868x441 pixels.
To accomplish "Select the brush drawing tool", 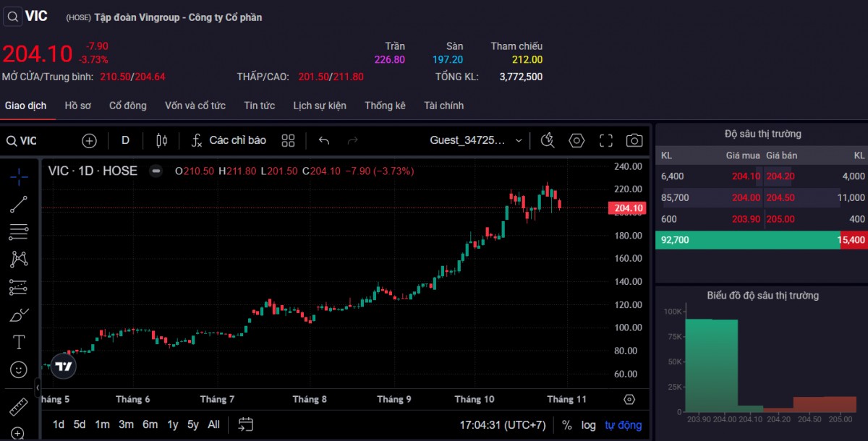I will click(19, 315).
